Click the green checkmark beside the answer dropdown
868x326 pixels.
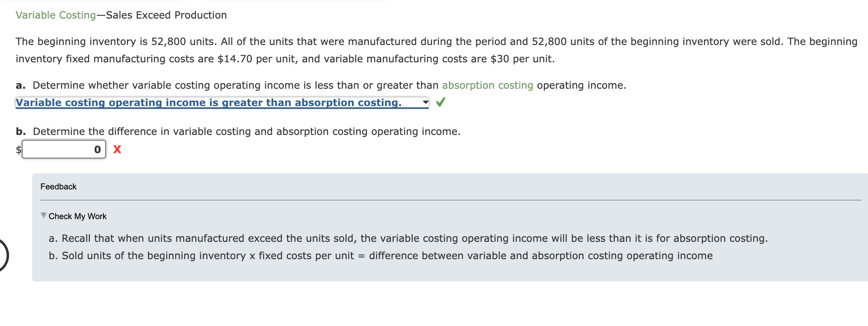tap(441, 103)
